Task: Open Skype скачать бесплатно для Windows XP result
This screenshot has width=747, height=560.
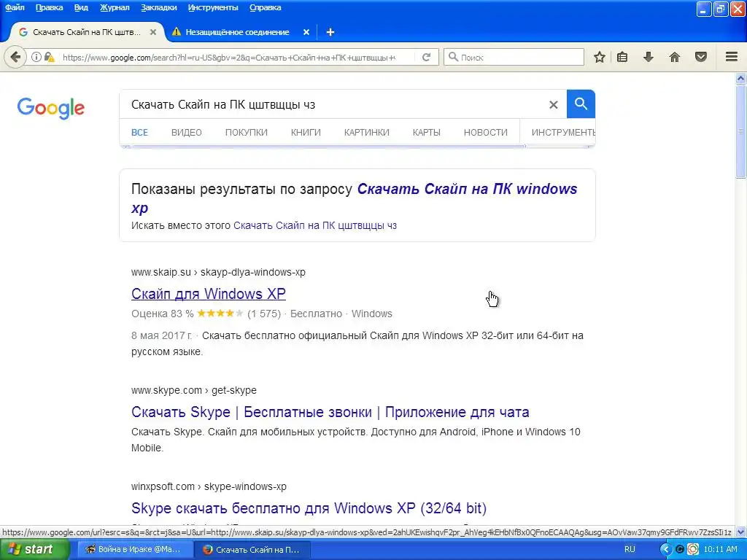Action: (x=309, y=508)
